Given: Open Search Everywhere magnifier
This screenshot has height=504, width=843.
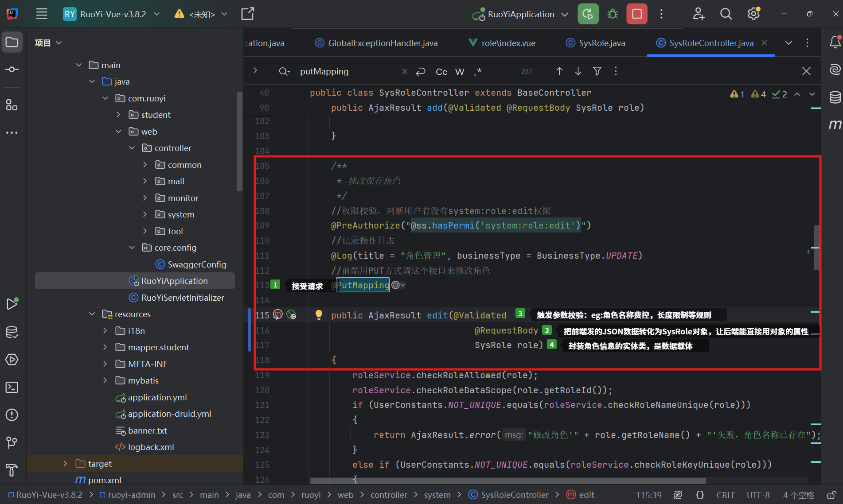Looking at the screenshot, I should [726, 14].
